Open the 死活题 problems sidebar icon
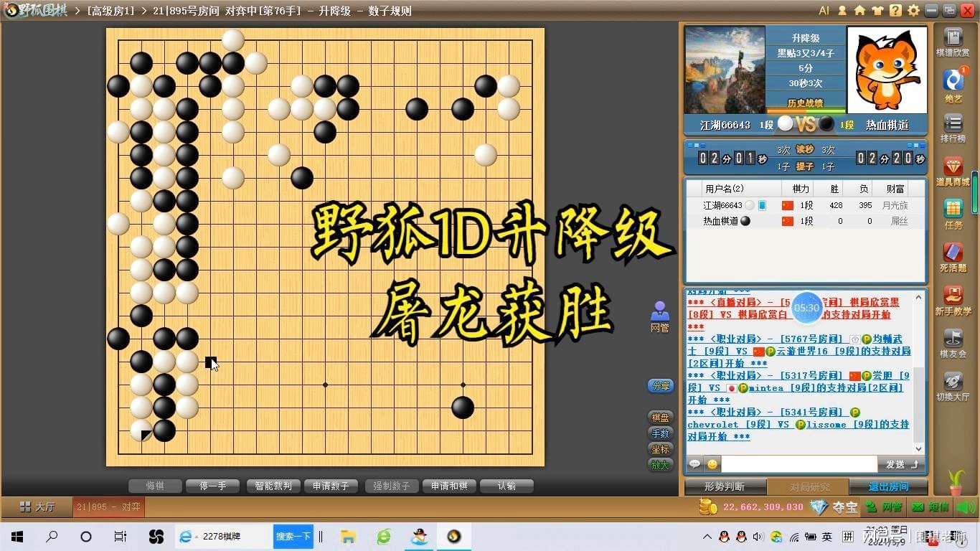Screen dimensions: 980x551 coord(953,257)
